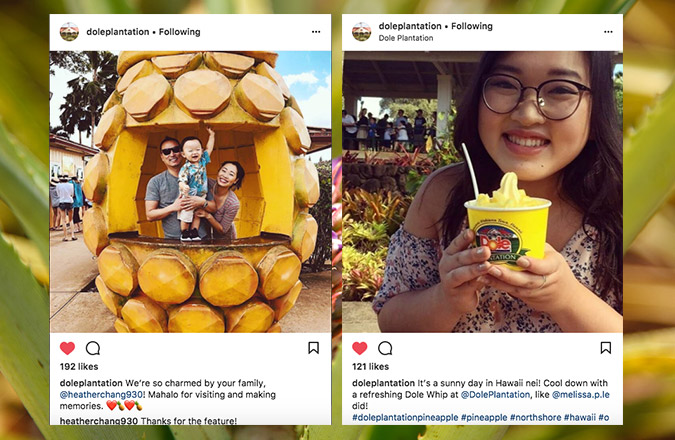Image resolution: width=675 pixels, height=440 pixels.
Task: Open the Dole Whip cup photo
Action: coord(483,192)
